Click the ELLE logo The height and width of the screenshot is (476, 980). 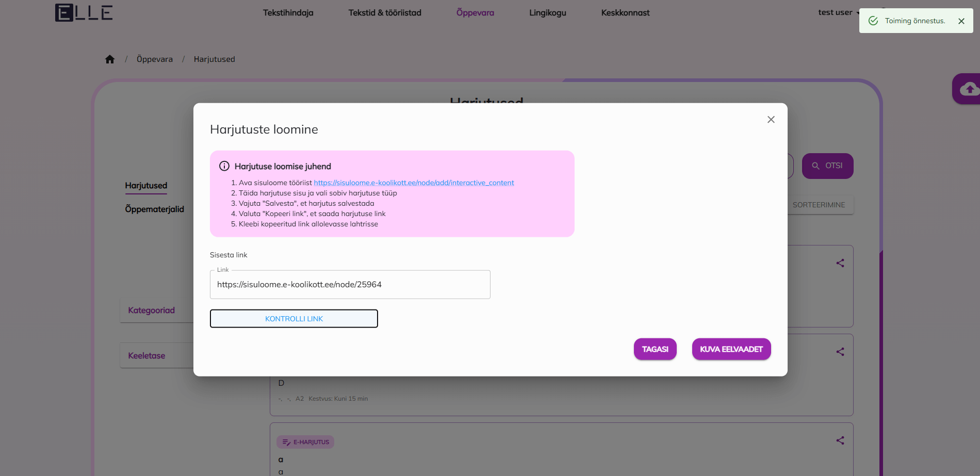coord(83,12)
